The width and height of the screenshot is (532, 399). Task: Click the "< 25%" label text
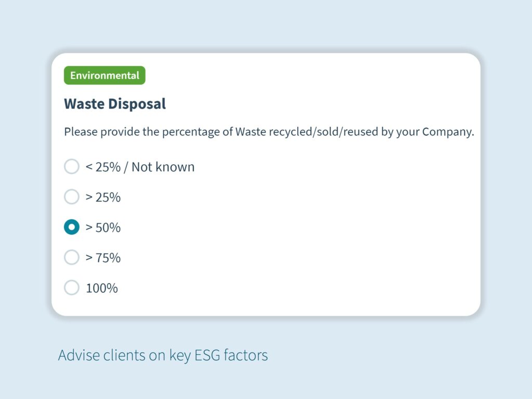pos(103,167)
